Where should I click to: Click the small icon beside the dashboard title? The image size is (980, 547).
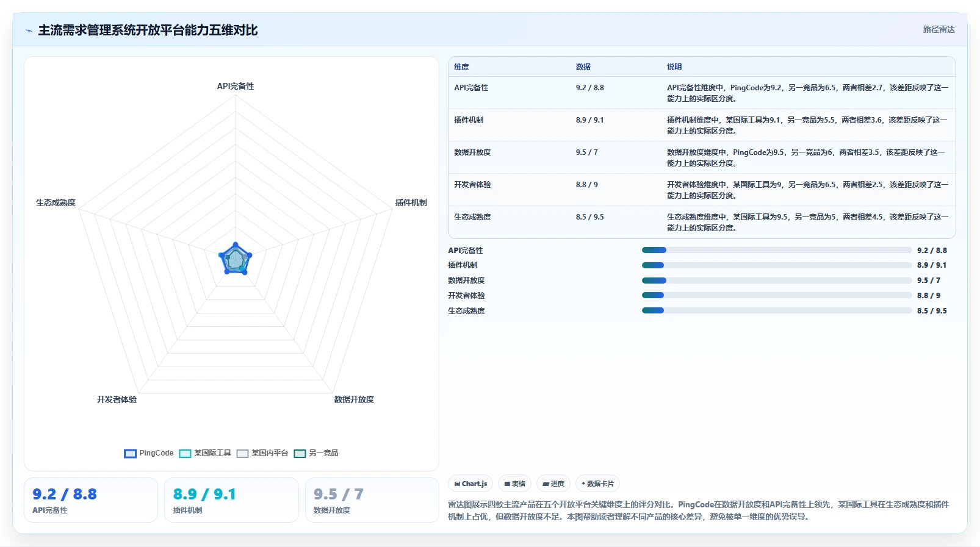29,30
